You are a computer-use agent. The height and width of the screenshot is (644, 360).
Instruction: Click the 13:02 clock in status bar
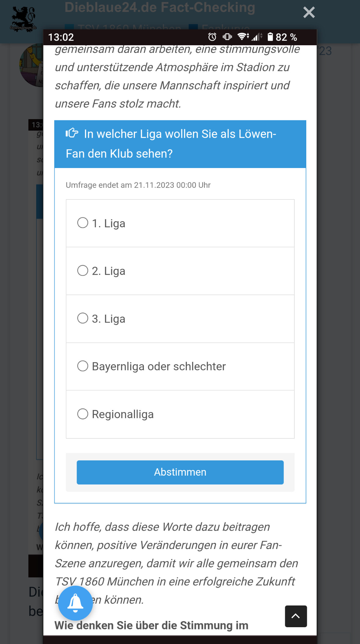(61, 37)
